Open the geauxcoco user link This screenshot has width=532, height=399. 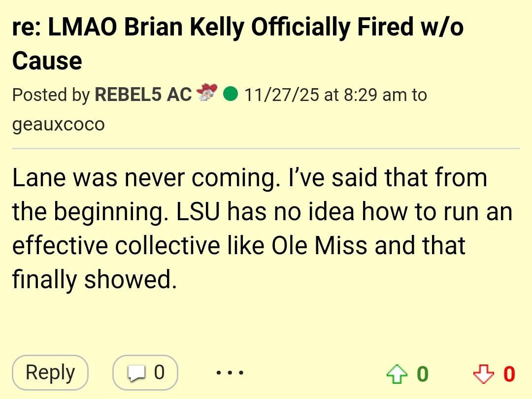point(58,124)
